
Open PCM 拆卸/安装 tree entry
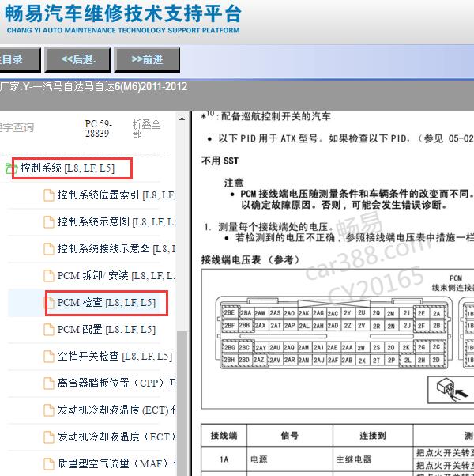[x=116, y=275]
